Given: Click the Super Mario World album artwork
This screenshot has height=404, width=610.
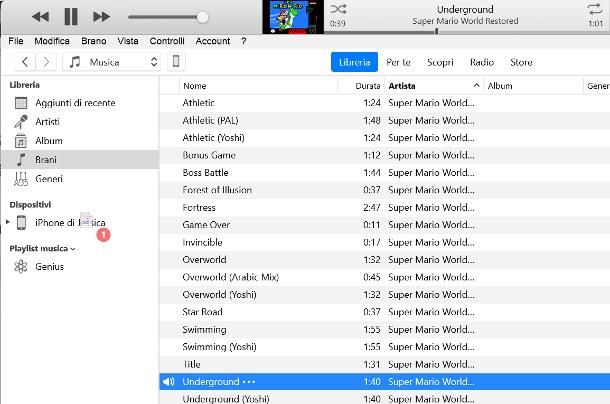Looking at the screenshot, I should pyautogui.click(x=293, y=17).
